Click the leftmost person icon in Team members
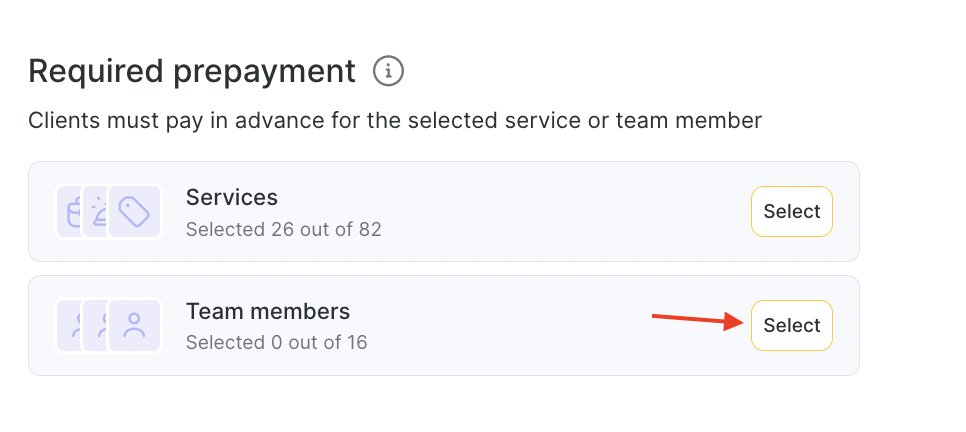The width and height of the screenshot is (966, 432). click(x=70, y=326)
